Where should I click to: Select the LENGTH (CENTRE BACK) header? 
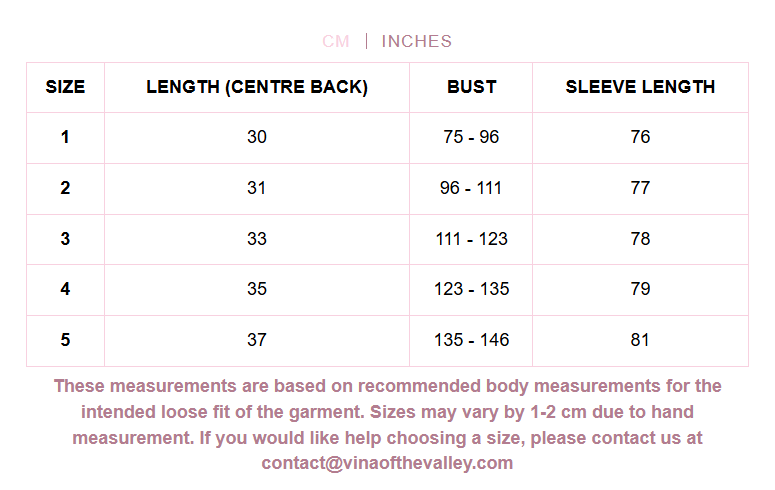click(x=257, y=87)
